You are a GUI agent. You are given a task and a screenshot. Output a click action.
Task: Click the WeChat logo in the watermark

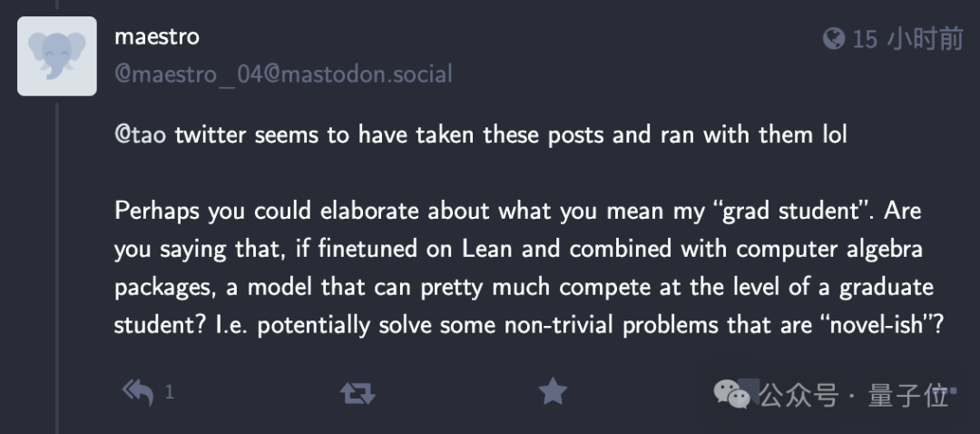coord(731,394)
